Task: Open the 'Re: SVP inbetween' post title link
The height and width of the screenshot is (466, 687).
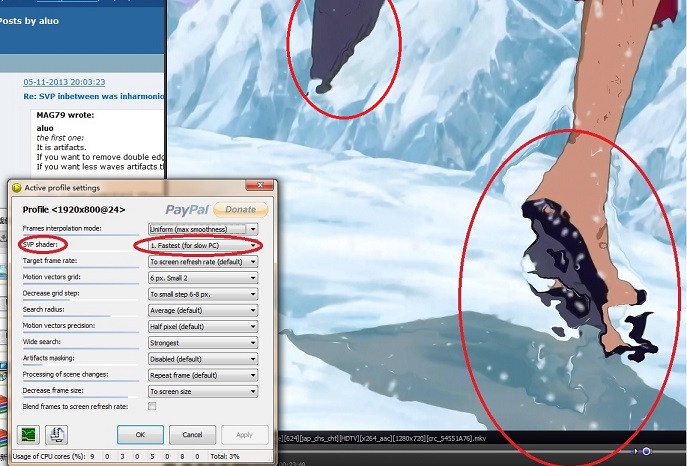Action: click(x=92, y=97)
